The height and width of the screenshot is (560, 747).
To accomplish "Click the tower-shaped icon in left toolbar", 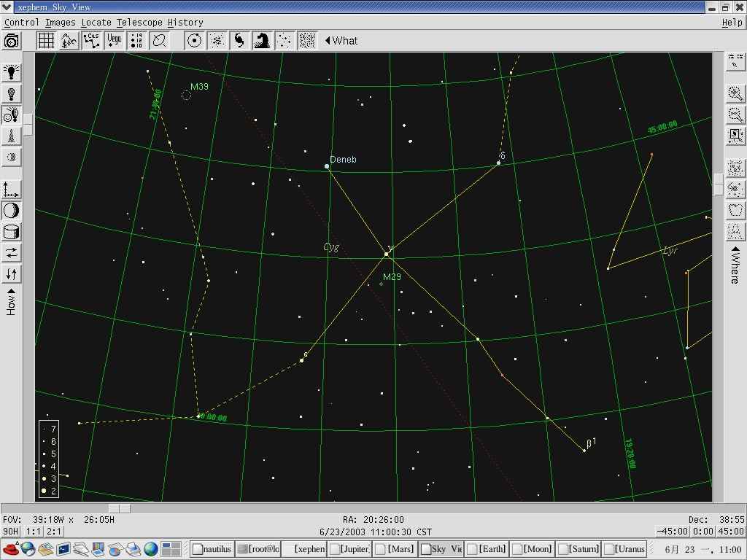I will (x=12, y=136).
